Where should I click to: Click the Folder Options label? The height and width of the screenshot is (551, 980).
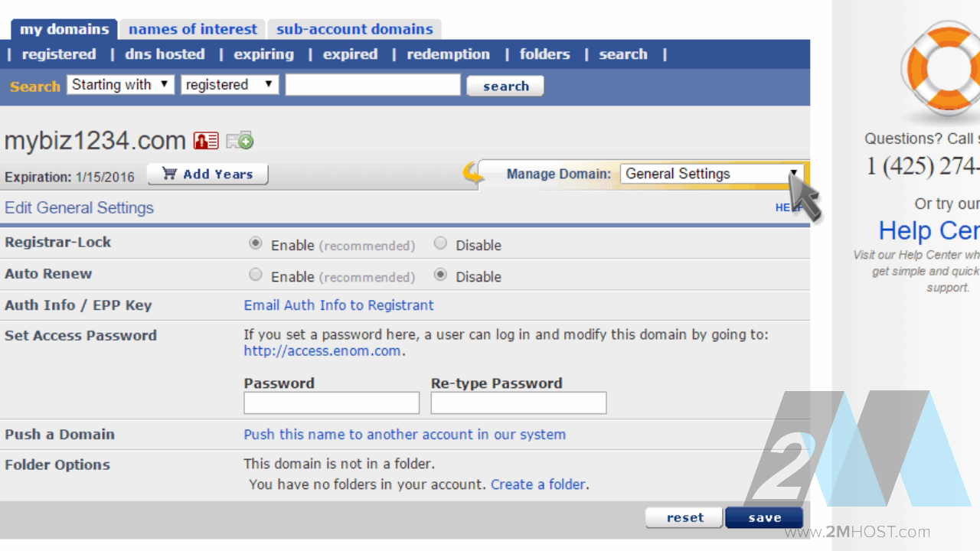(57, 465)
